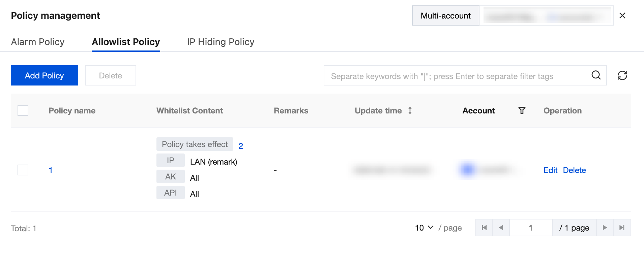Go to the first page
Image resolution: width=644 pixels, height=274 pixels.
tap(484, 228)
